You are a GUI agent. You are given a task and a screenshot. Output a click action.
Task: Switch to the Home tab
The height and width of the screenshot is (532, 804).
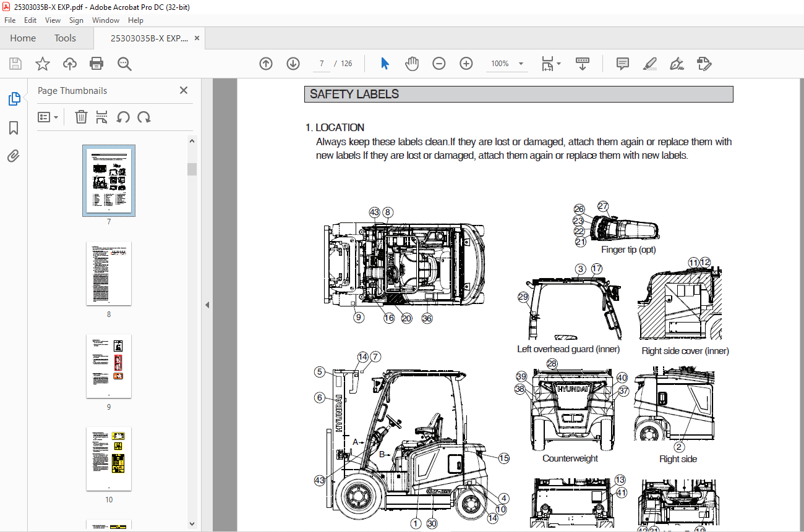[23, 38]
